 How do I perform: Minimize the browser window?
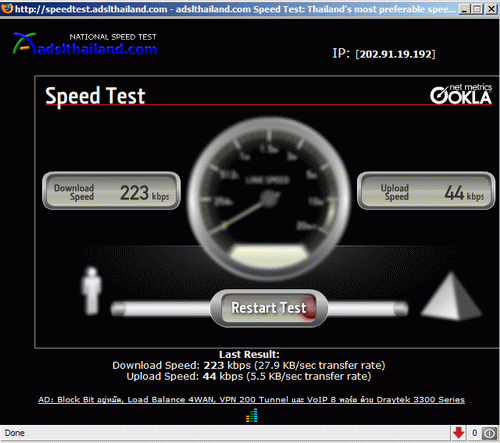coord(465,9)
